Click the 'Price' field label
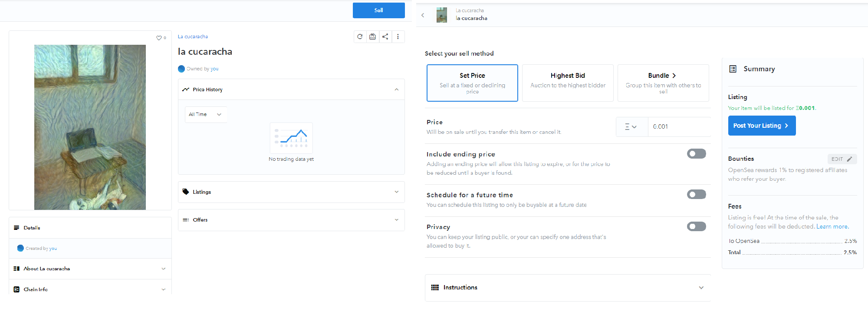Image resolution: width=868 pixels, height=312 pixels. pyautogui.click(x=434, y=122)
